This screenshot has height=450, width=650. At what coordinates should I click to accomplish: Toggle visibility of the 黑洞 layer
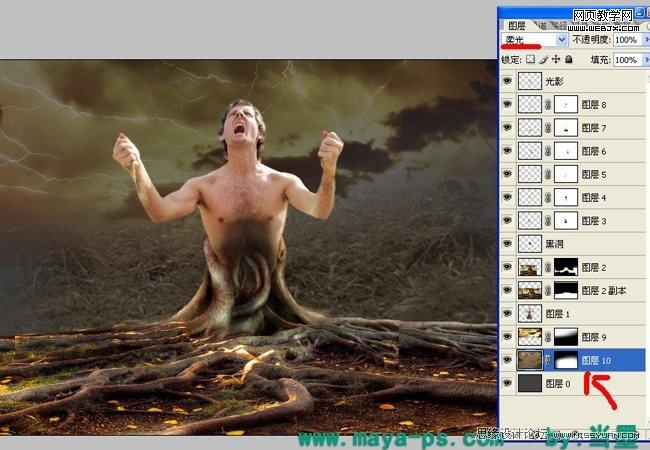click(507, 244)
